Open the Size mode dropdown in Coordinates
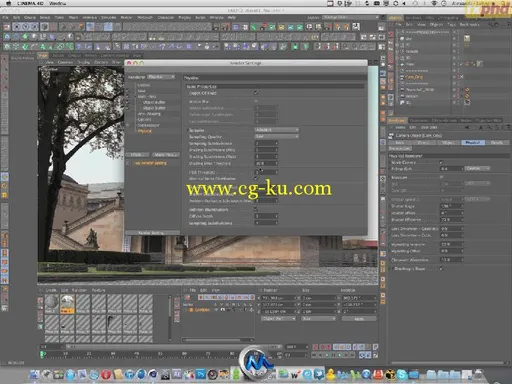This screenshot has height=384, width=512. point(319,319)
